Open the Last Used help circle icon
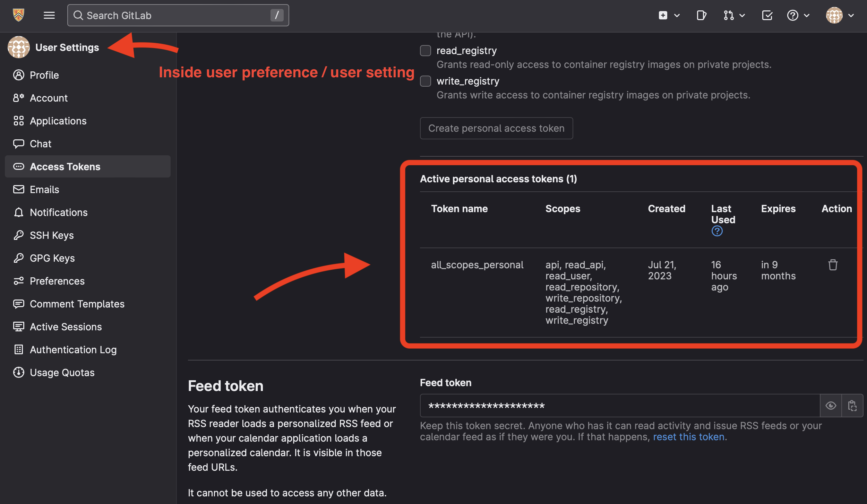This screenshot has width=867, height=504. 717,231
